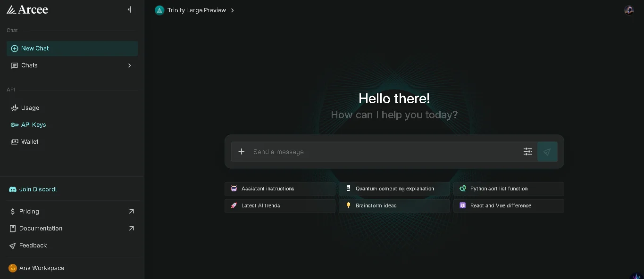Click the Pricing dollar icon
Image resolution: width=644 pixels, height=279 pixels.
click(x=13, y=212)
